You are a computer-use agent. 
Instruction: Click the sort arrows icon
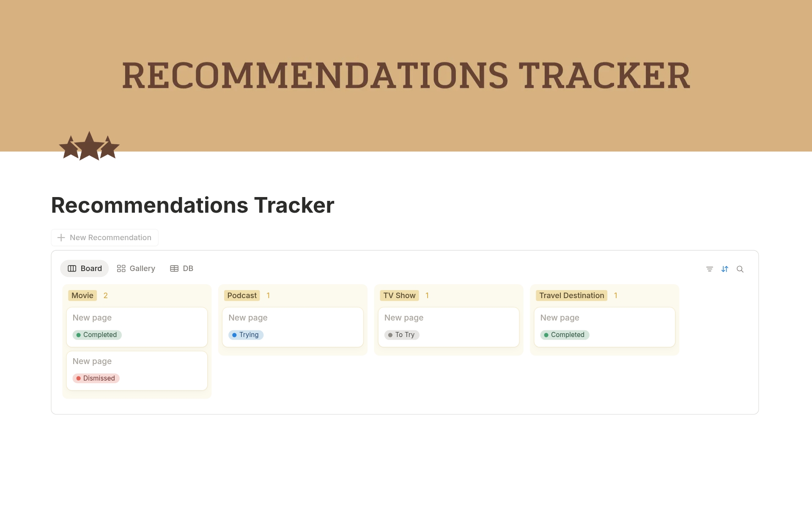(725, 269)
